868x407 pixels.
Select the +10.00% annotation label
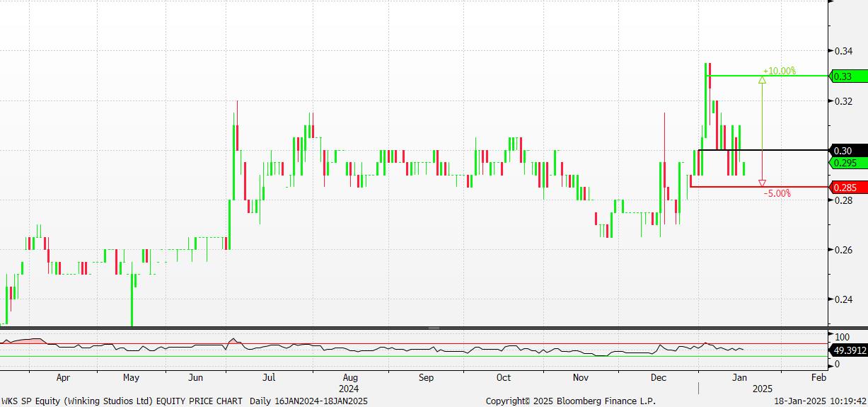779,71
